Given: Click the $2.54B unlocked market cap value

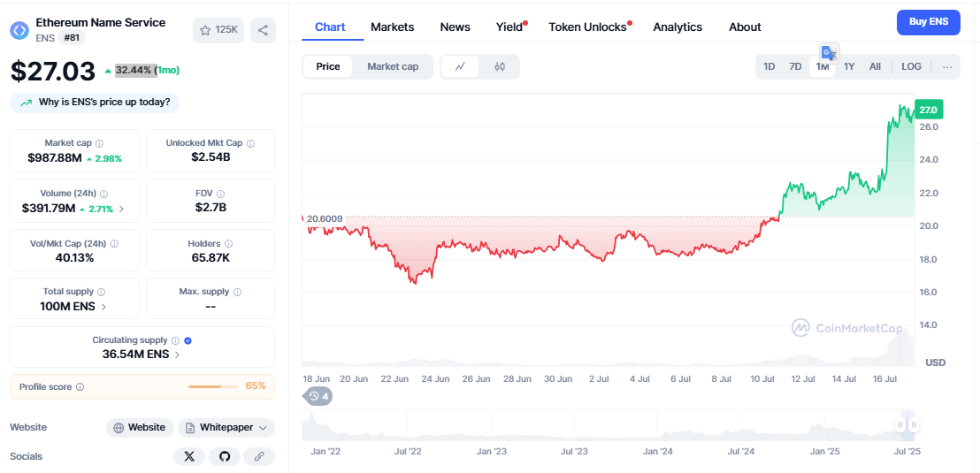Looking at the screenshot, I should point(211,156).
